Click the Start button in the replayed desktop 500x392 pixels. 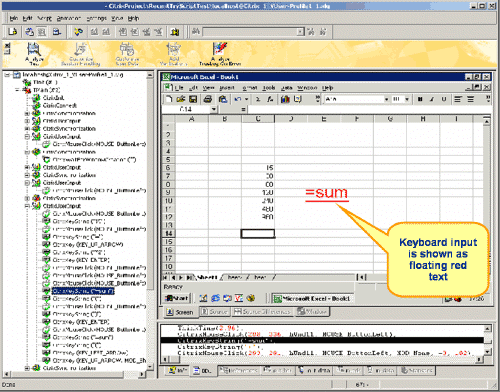click(177, 298)
